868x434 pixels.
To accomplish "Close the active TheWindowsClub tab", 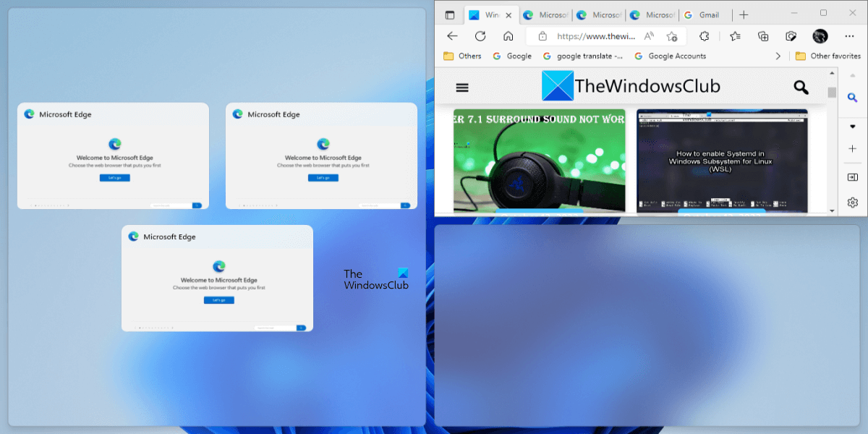I will pos(509,14).
